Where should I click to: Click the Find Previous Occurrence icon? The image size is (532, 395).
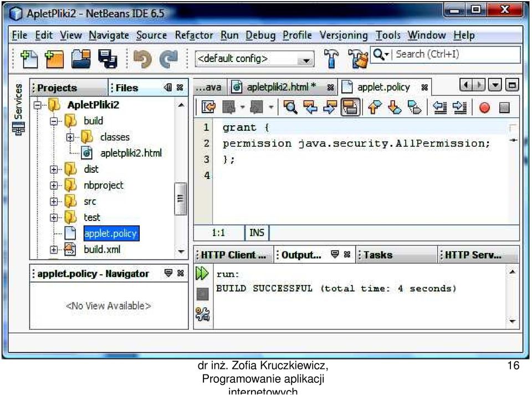(x=310, y=107)
